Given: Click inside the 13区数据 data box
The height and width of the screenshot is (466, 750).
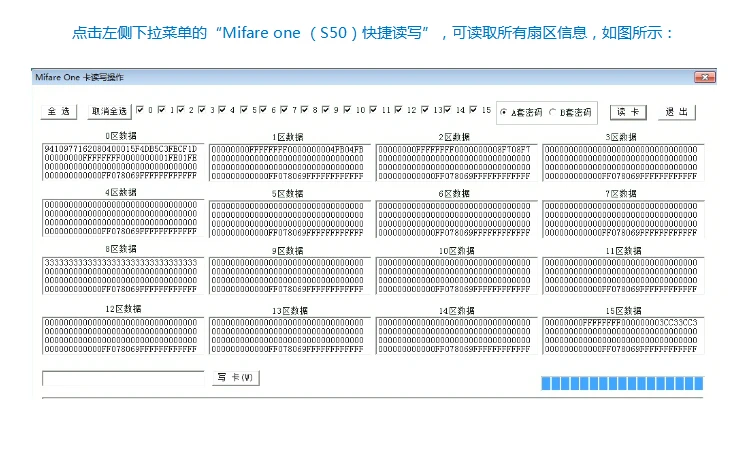Looking at the screenshot, I should pyautogui.click(x=290, y=335).
